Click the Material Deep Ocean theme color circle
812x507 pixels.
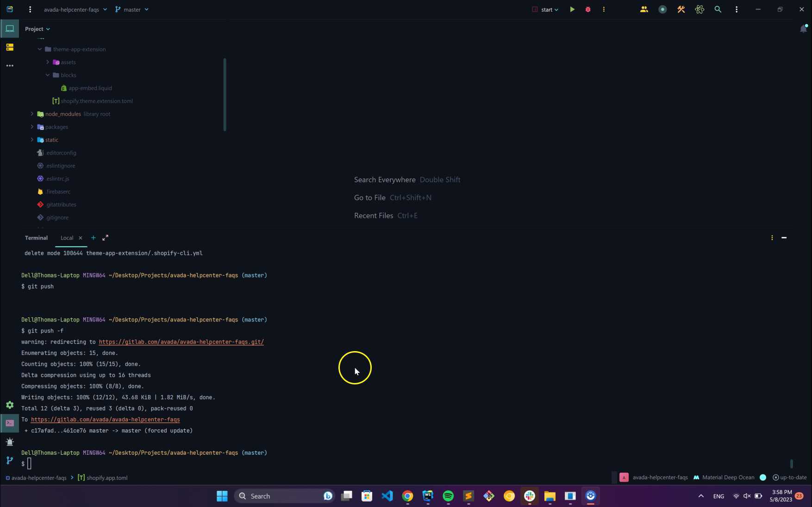pyautogui.click(x=762, y=477)
